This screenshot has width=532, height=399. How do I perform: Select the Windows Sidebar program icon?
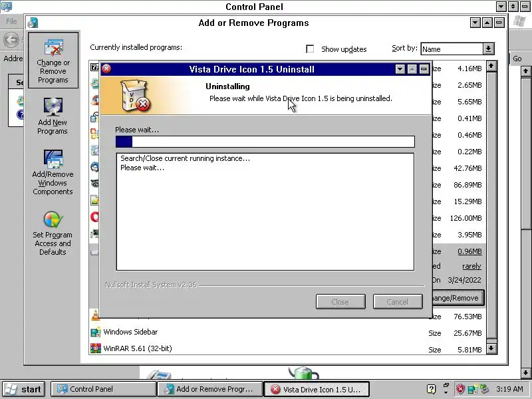tap(96, 332)
